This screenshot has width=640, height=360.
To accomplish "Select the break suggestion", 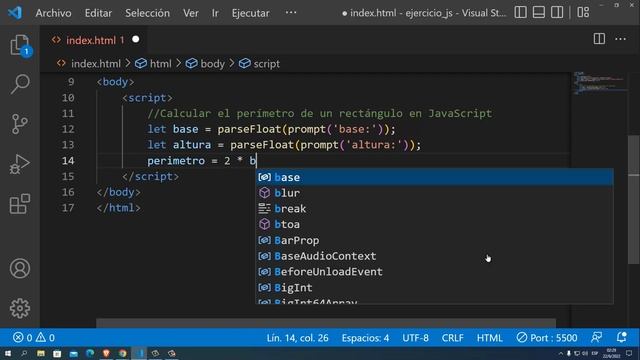I will click(x=434, y=209).
